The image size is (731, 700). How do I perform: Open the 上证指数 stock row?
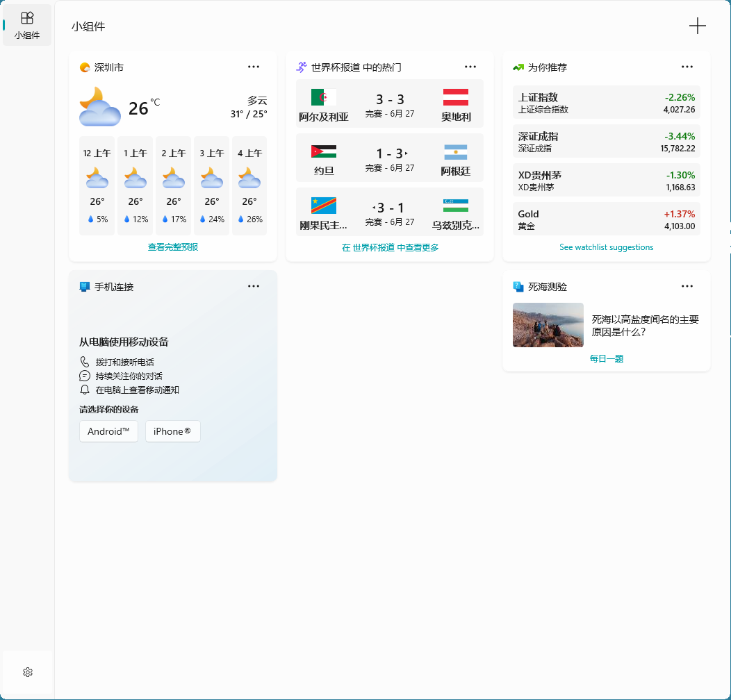click(x=606, y=102)
